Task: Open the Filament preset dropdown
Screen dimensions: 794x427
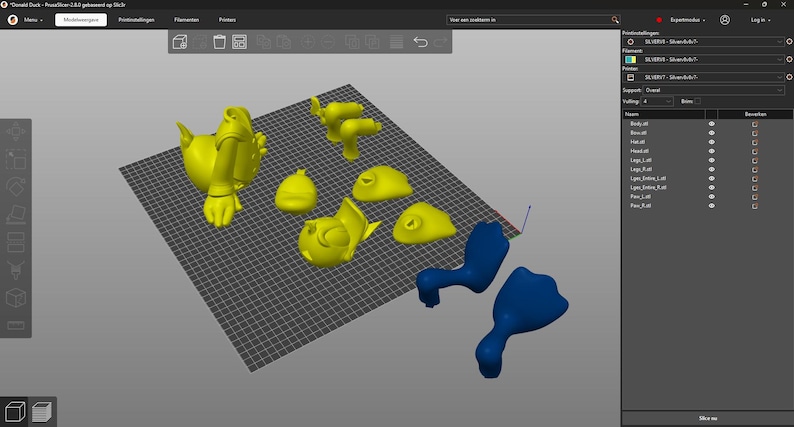Action: pos(703,59)
